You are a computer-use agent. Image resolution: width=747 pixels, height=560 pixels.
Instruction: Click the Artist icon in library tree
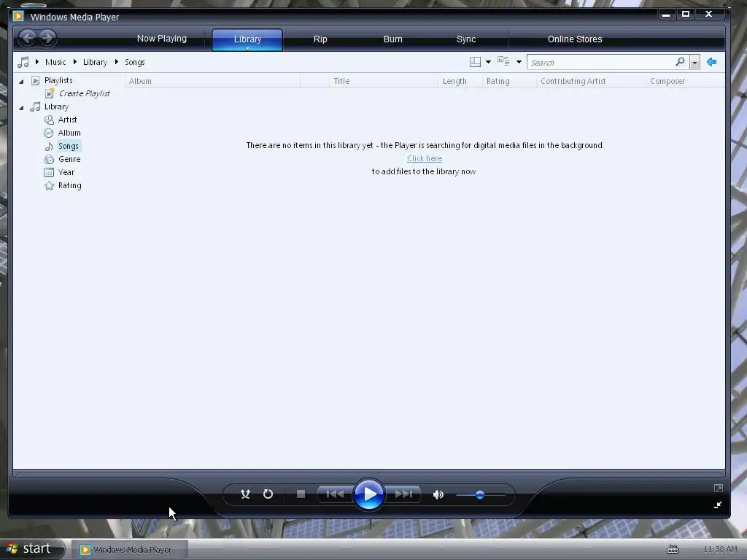49,120
